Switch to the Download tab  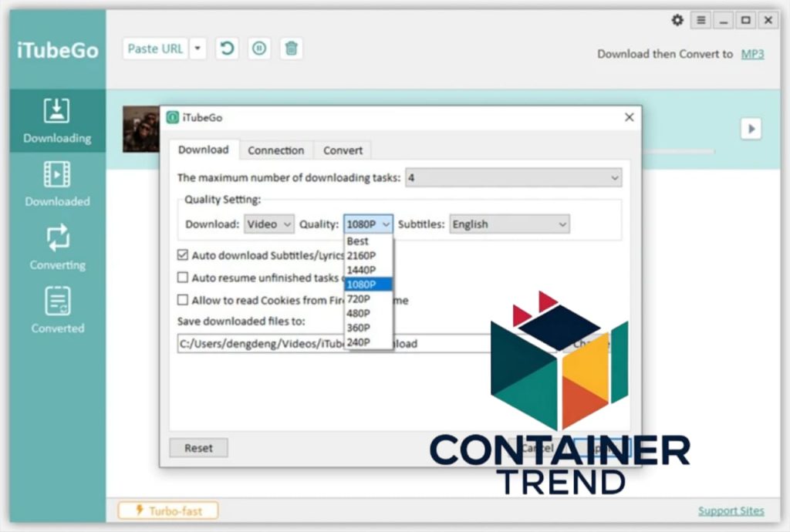(204, 150)
